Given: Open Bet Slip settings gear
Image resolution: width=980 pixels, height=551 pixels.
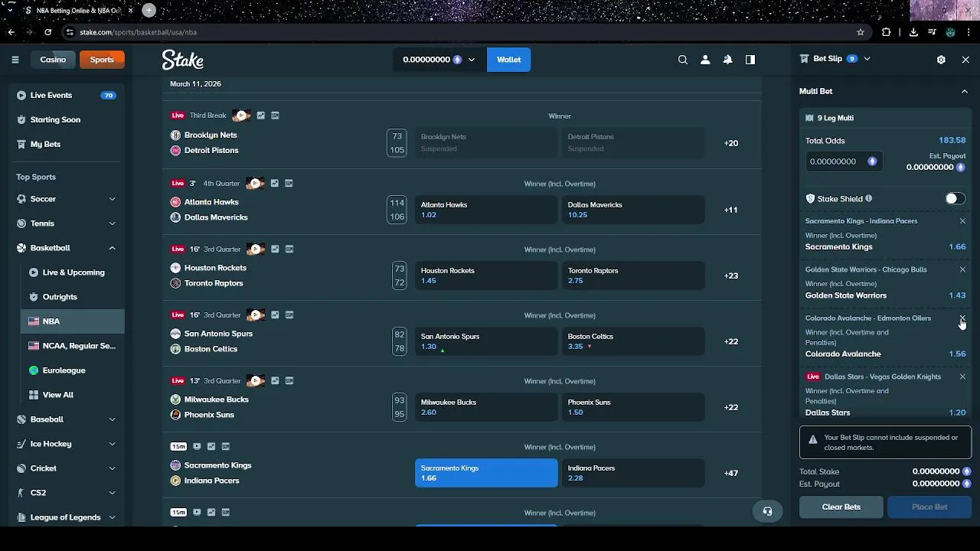Looking at the screenshot, I should coord(941,60).
